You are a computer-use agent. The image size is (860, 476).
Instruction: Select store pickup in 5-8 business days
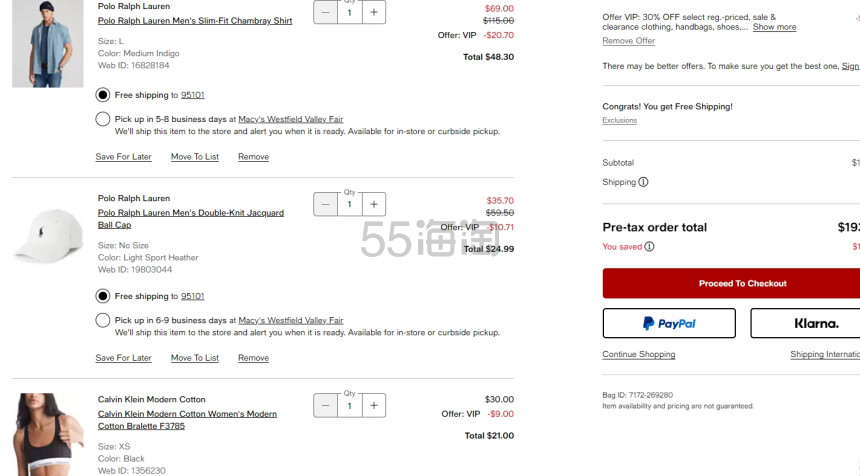point(103,119)
